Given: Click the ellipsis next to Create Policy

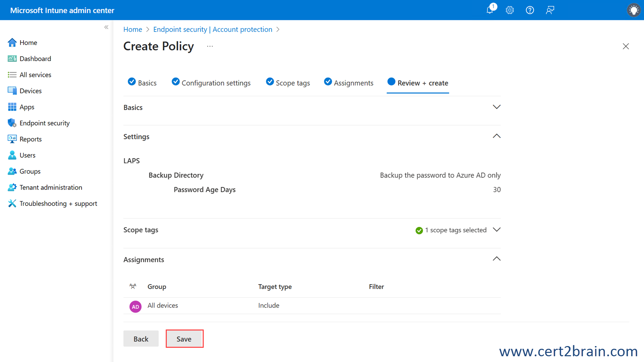Looking at the screenshot, I should (x=210, y=46).
